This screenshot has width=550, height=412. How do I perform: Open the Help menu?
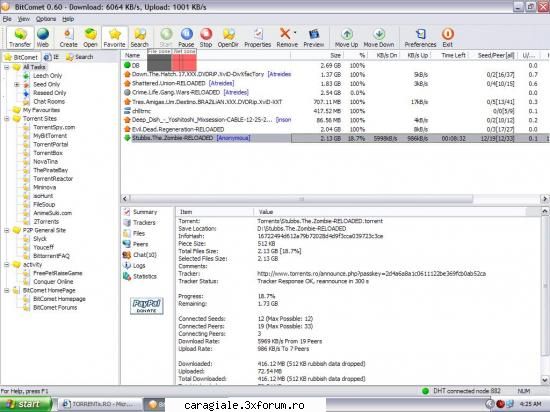[x=68, y=19]
